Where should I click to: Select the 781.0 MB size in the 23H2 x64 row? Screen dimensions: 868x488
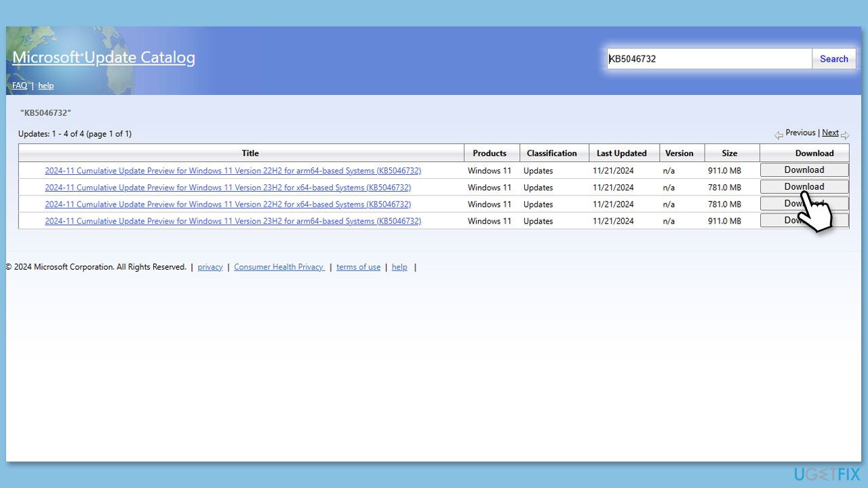[725, 188]
